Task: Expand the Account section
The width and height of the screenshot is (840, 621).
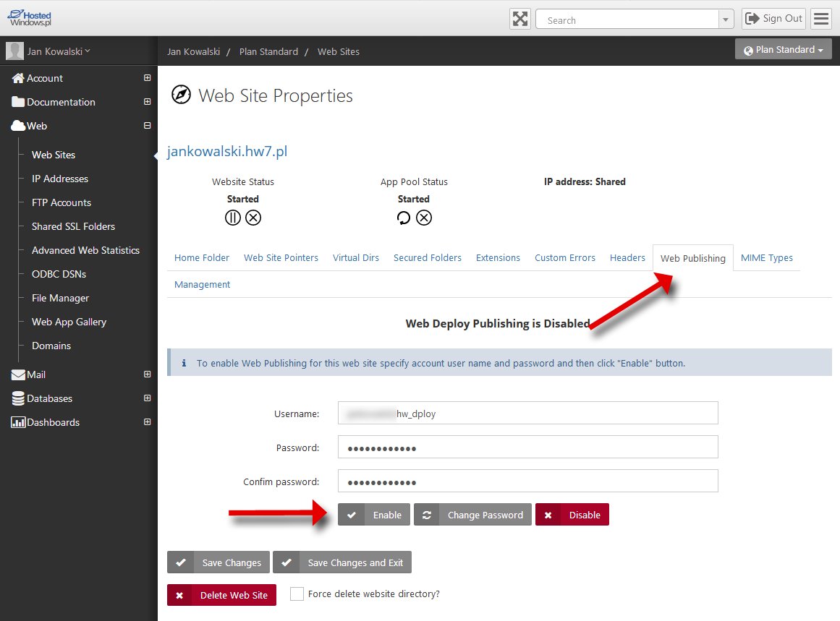Action: [x=148, y=78]
